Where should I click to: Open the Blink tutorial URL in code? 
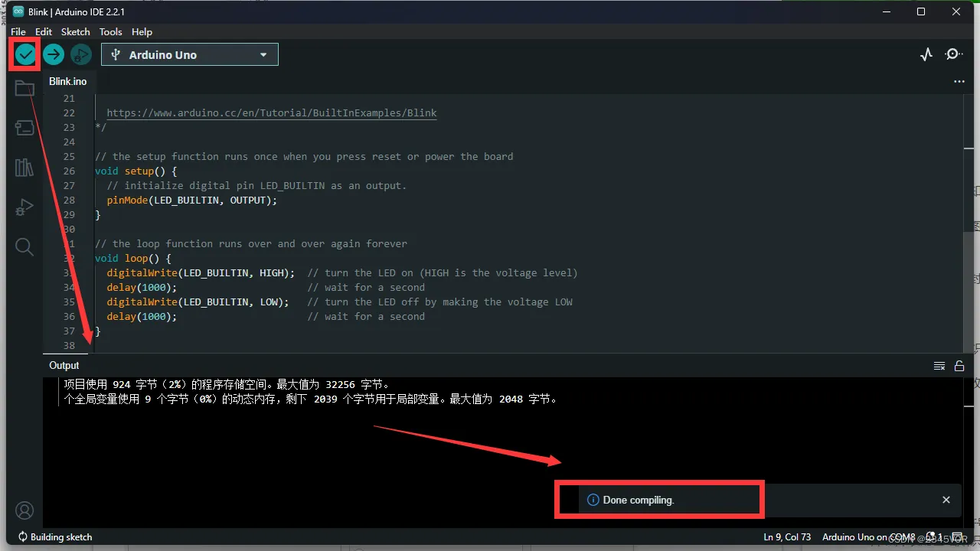272,112
